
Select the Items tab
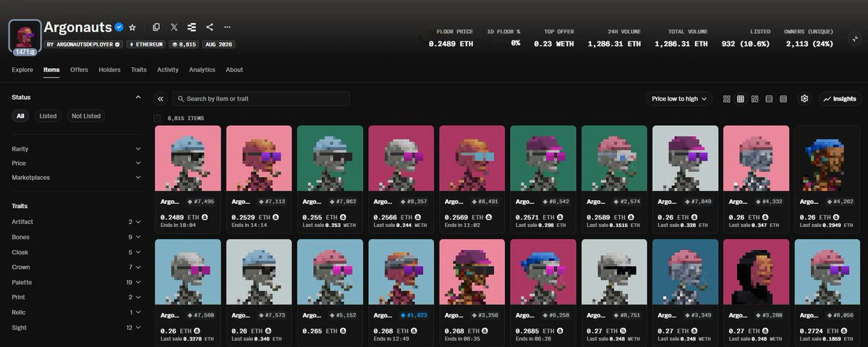tap(51, 70)
